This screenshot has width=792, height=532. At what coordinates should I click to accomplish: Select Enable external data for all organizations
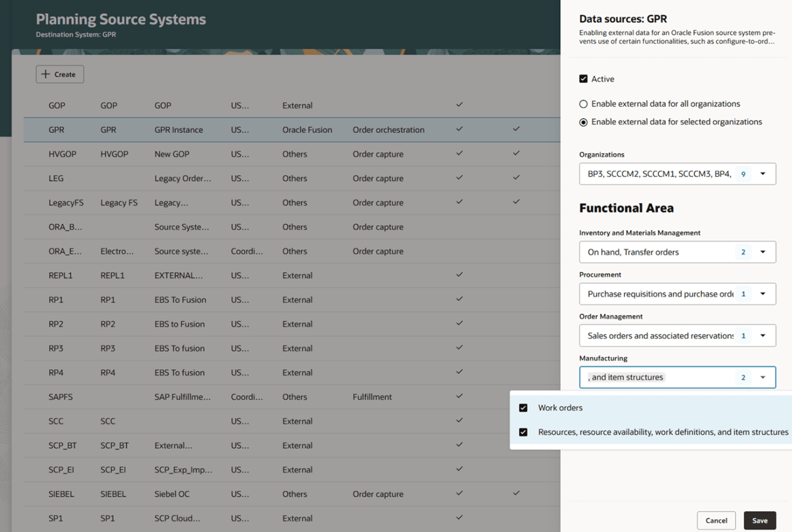point(584,103)
